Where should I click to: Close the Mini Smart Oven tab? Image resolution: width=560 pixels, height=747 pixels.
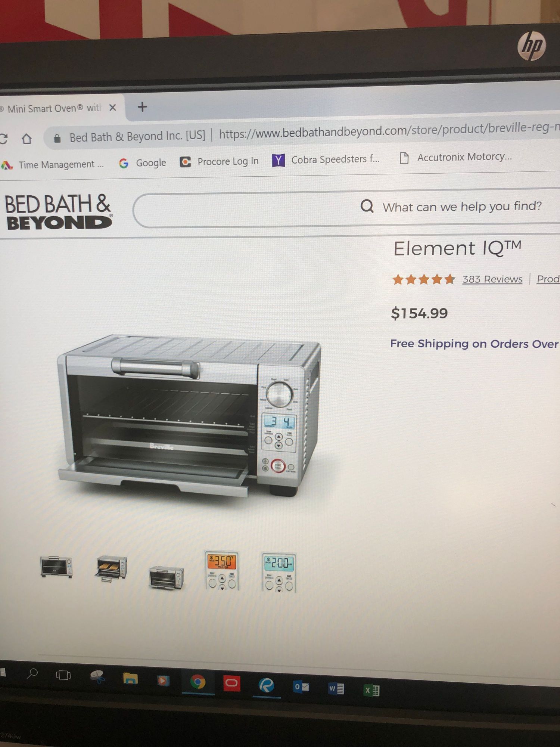click(x=112, y=108)
